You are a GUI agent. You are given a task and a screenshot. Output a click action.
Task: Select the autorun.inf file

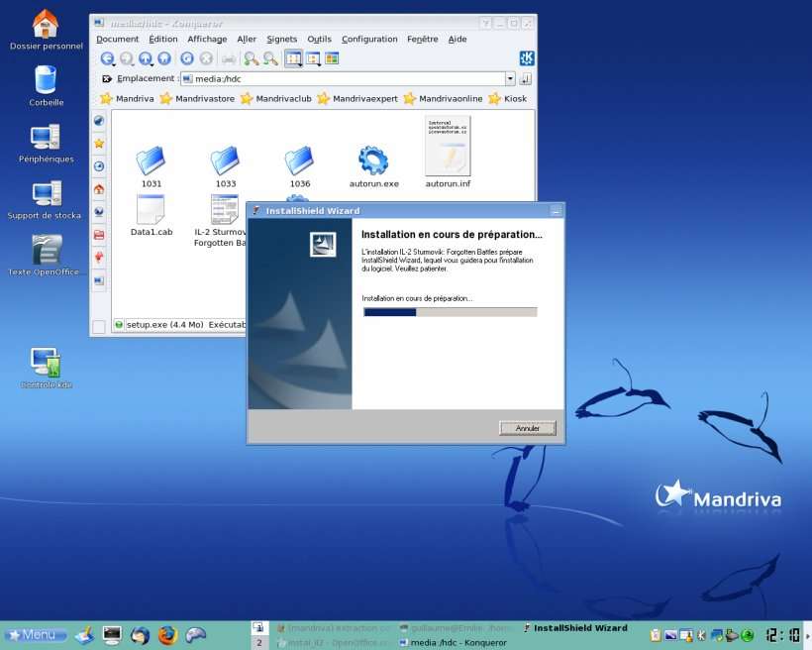(x=448, y=152)
